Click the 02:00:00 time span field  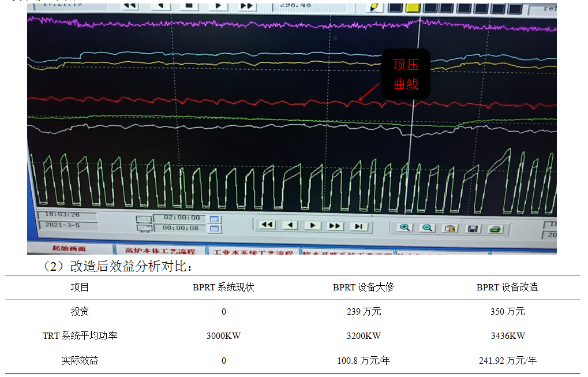tap(182, 218)
